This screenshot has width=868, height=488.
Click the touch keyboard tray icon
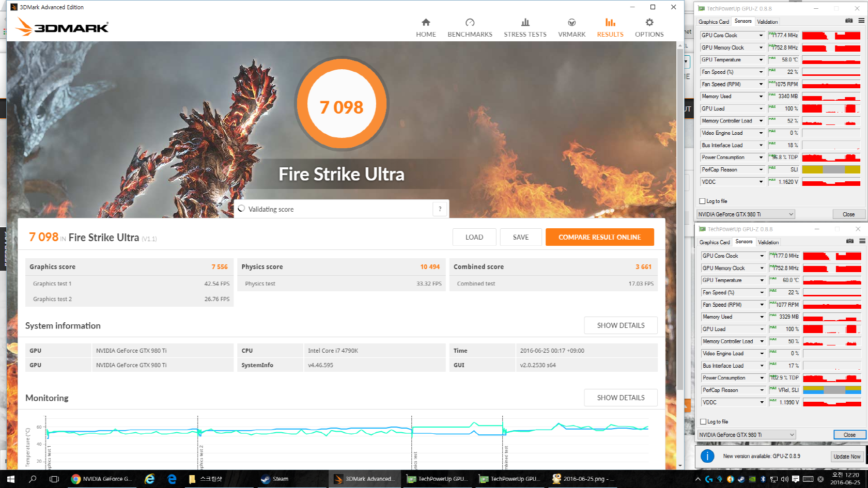click(x=808, y=479)
